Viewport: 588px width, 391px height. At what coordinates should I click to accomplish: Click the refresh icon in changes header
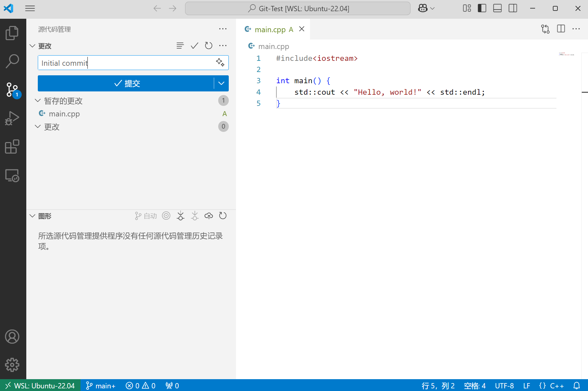click(209, 46)
